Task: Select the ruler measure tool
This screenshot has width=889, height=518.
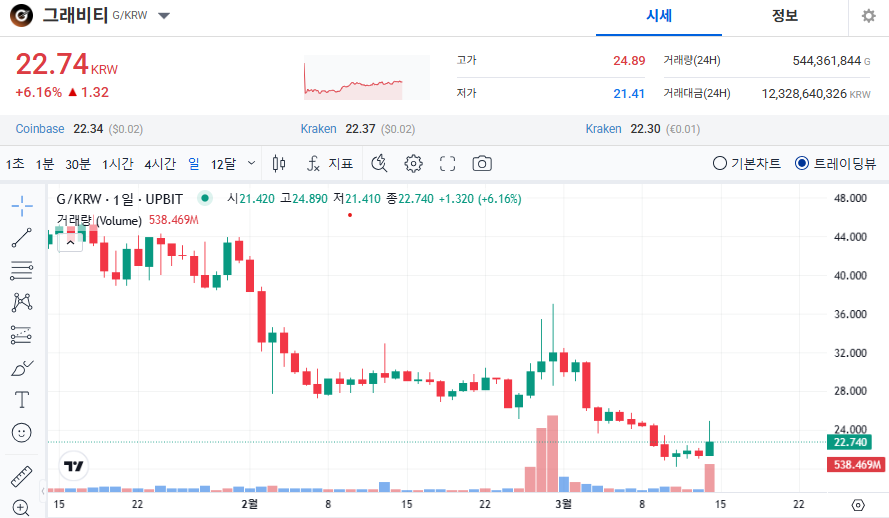Action: (22, 477)
